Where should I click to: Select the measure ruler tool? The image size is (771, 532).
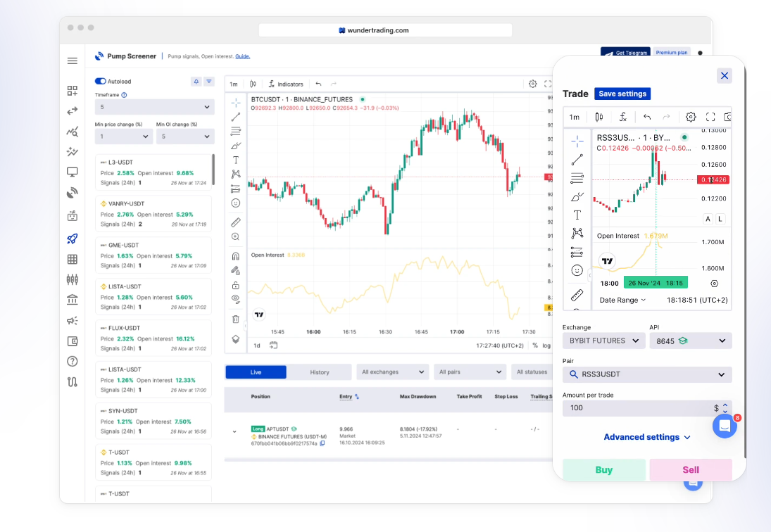click(236, 222)
